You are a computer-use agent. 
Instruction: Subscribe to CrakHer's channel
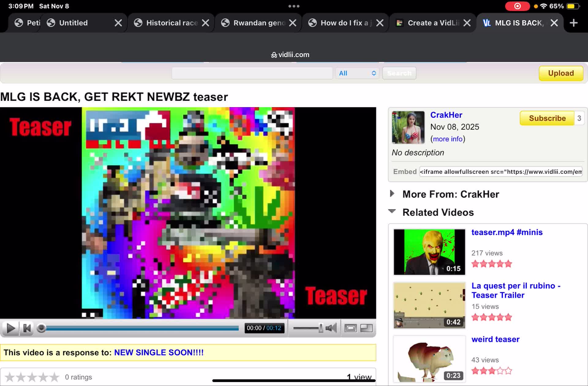[547, 118]
